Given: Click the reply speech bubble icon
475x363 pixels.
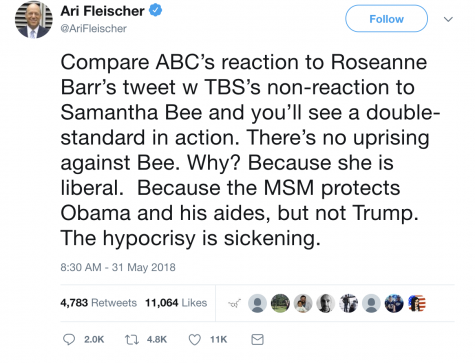Looking at the screenshot, I should [x=69, y=339].
